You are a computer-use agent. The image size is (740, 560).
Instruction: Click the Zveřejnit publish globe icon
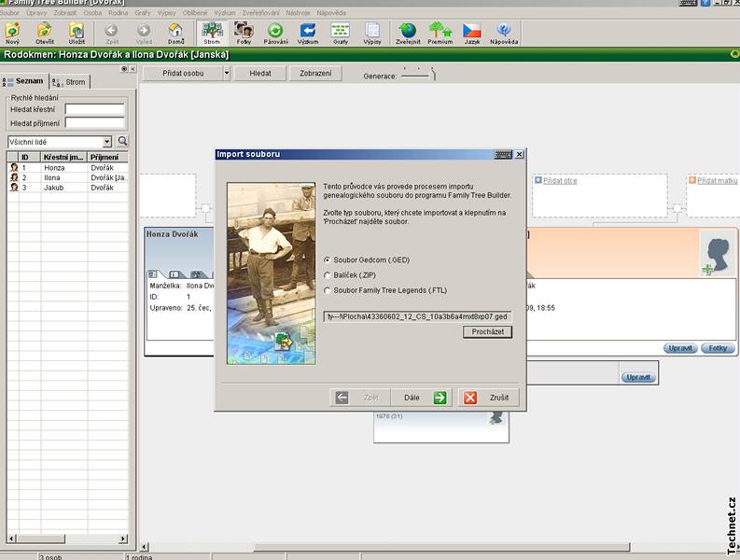click(x=408, y=32)
